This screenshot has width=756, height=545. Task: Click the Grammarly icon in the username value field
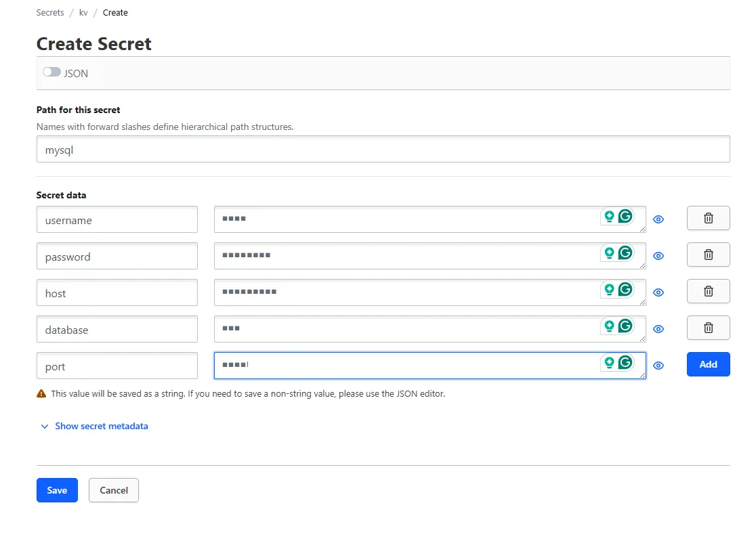(x=624, y=217)
